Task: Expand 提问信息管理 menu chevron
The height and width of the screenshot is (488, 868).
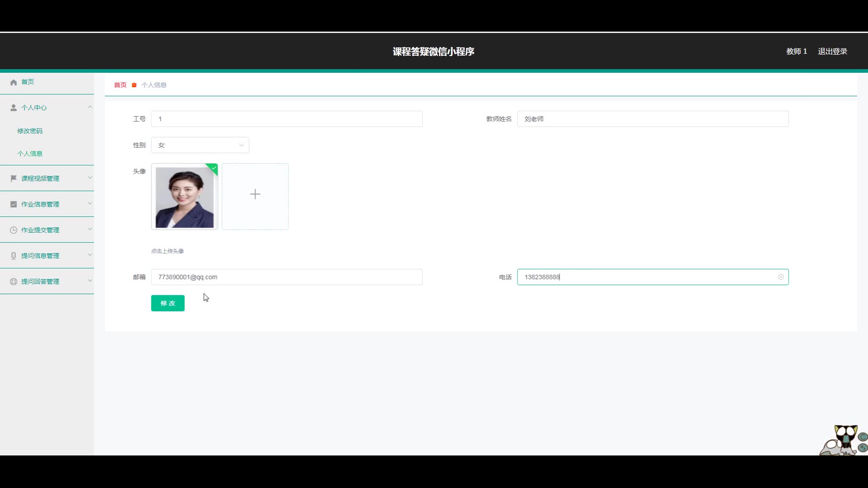Action: [x=90, y=255]
